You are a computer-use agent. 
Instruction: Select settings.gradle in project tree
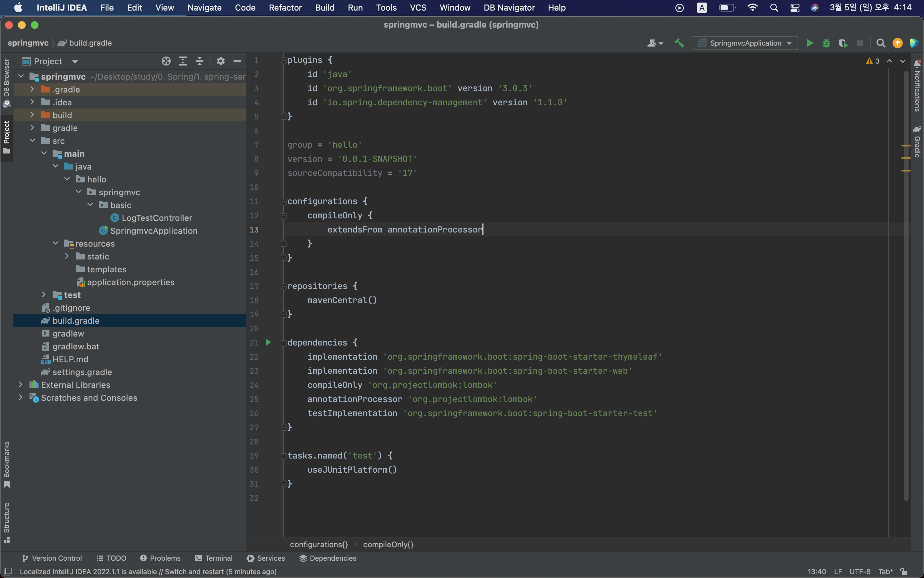(82, 372)
